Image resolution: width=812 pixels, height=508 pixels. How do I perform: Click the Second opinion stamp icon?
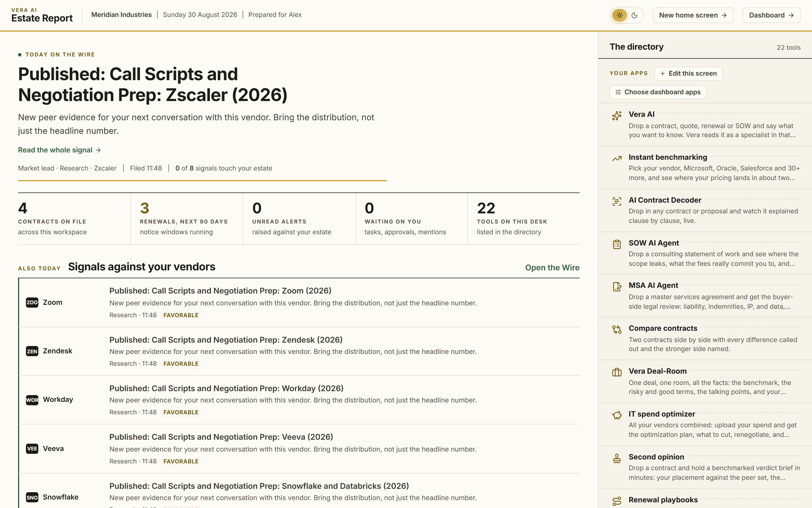[617, 458]
